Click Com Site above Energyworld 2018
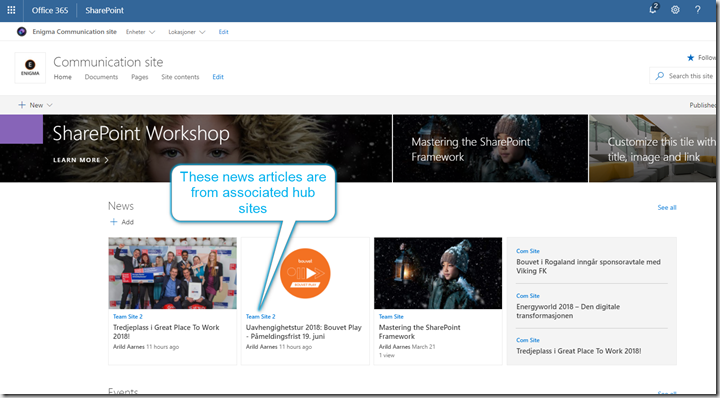The height and width of the screenshot is (398, 720). tap(528, 296)
